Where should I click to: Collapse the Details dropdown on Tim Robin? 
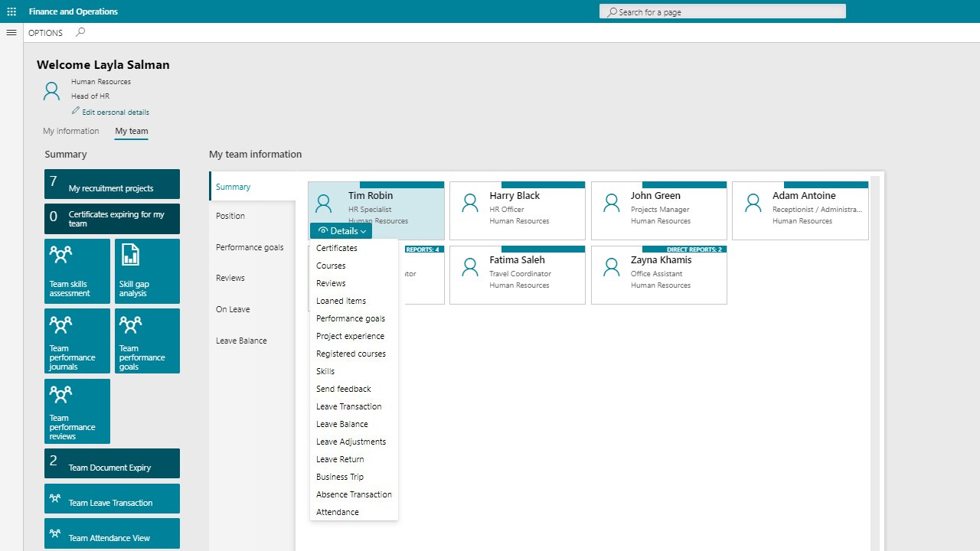[x=341, y=230]
